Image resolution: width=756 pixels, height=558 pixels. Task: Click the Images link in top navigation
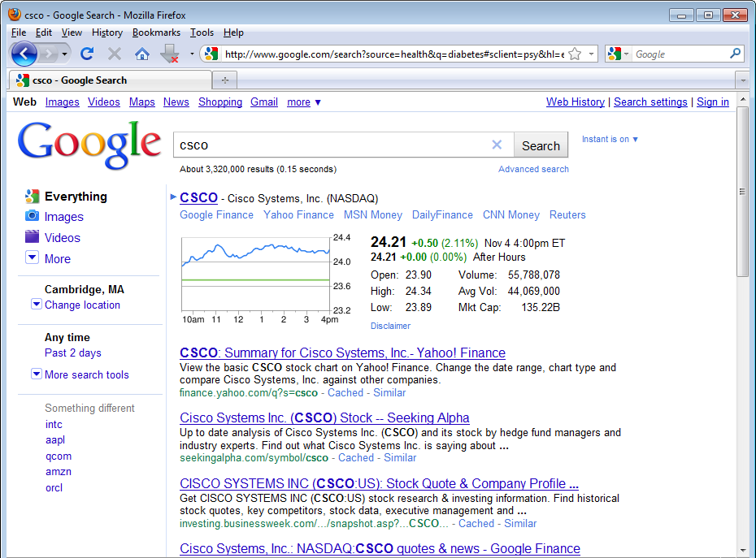pyautogui.click(x=63, y=102)
